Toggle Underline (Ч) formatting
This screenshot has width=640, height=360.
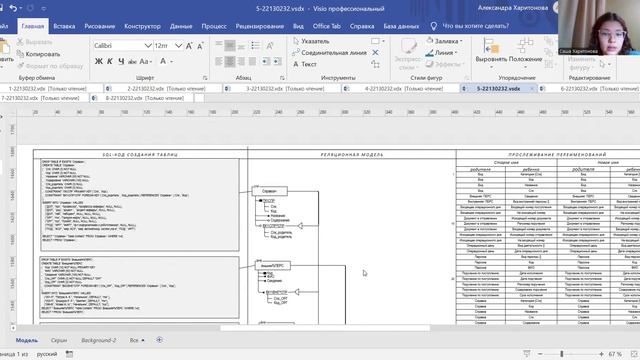pos(121,61)
